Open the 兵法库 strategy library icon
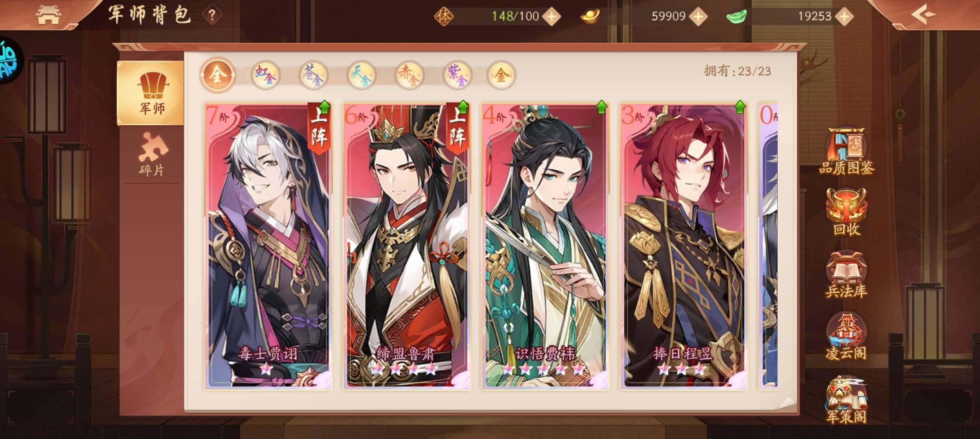Image resolution: width=980 pixels, height=439 pixels. [x=846, y=275]
